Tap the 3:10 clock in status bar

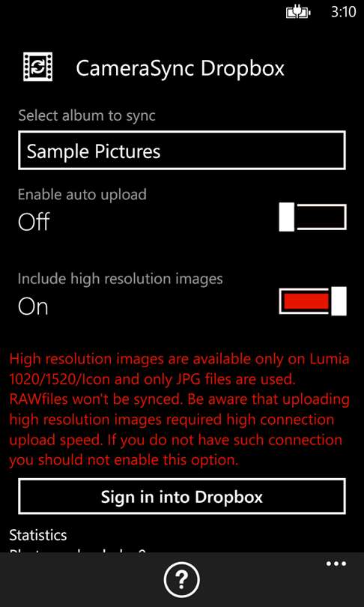point(344,12)
